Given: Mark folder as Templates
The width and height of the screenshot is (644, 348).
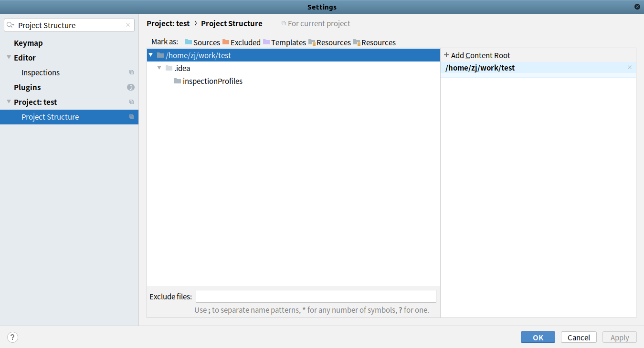Looking at the screenshot, I should pos(285,42).
